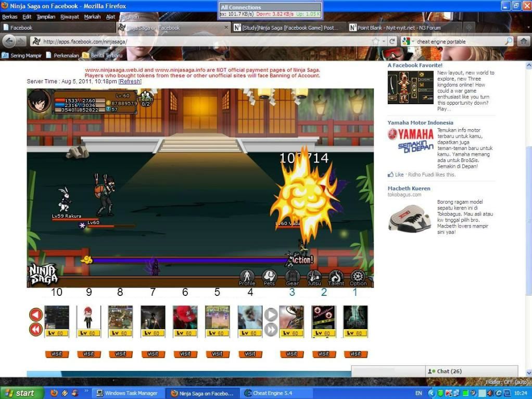Open the Start menu
This screenshot has width=532, height=399.
pyautogui.click(x=22, y=393)
